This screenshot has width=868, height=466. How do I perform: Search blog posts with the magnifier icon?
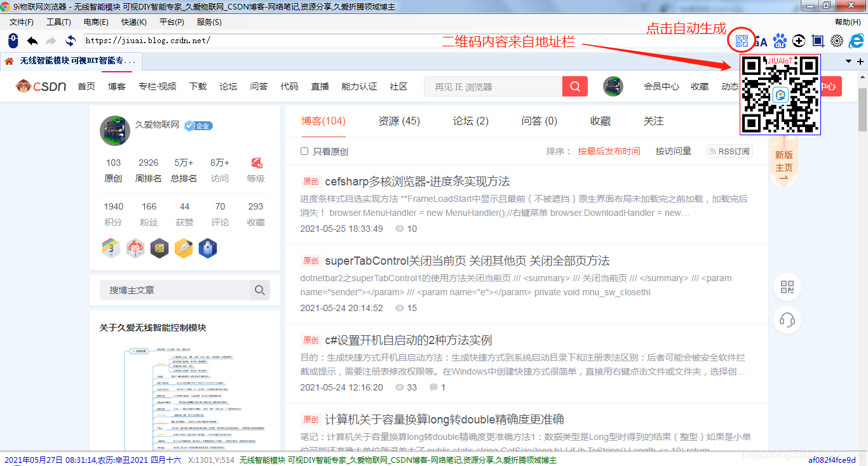click(x=260, y=290)
